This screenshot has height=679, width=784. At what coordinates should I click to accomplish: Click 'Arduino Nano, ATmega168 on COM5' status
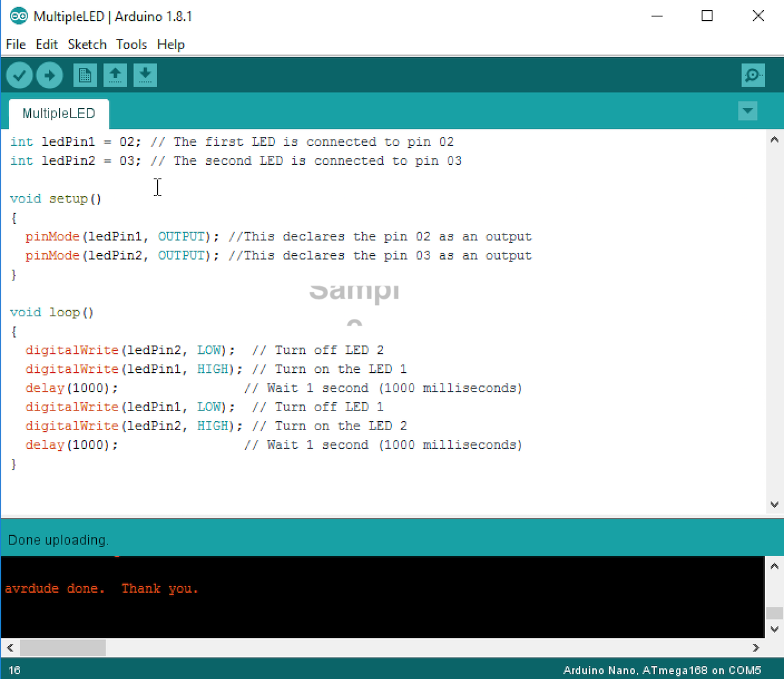[662, 670]
